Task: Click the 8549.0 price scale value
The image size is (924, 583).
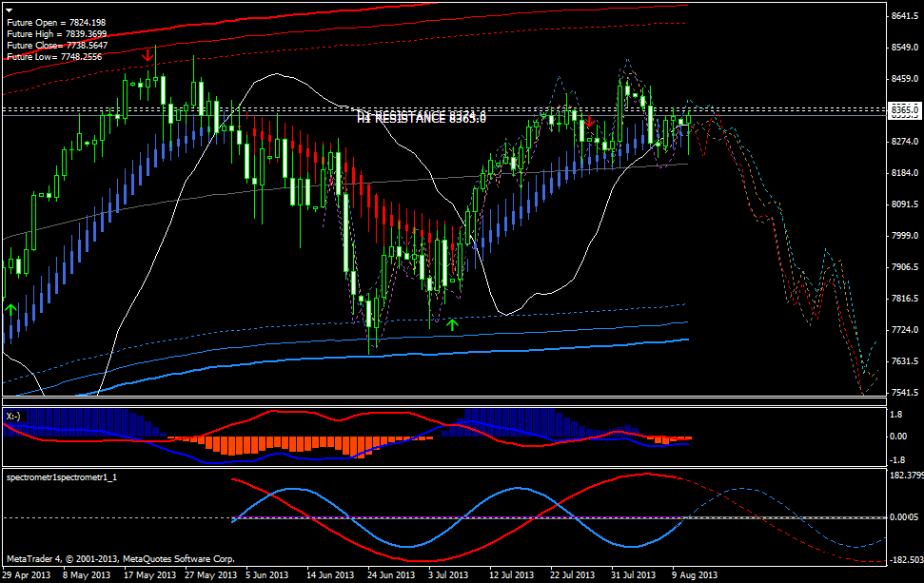Action: [x=905, y=48]
